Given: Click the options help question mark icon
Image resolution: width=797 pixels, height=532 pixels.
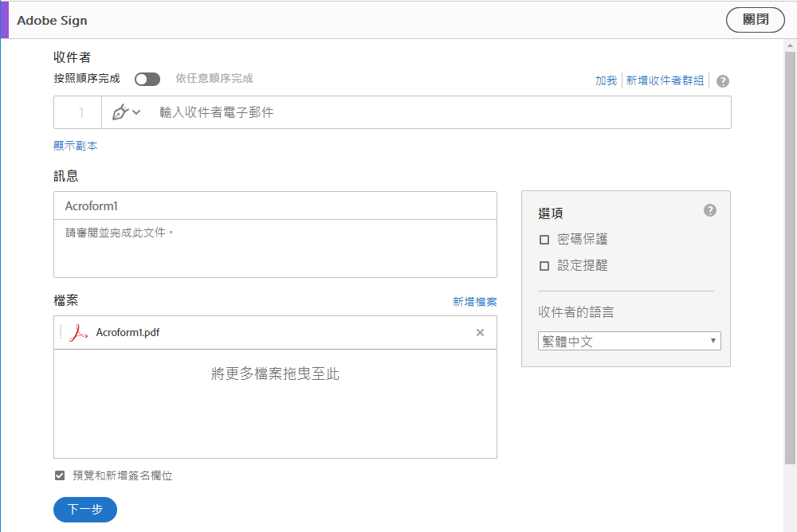Looking at the screenshot, I should [710, 210].
